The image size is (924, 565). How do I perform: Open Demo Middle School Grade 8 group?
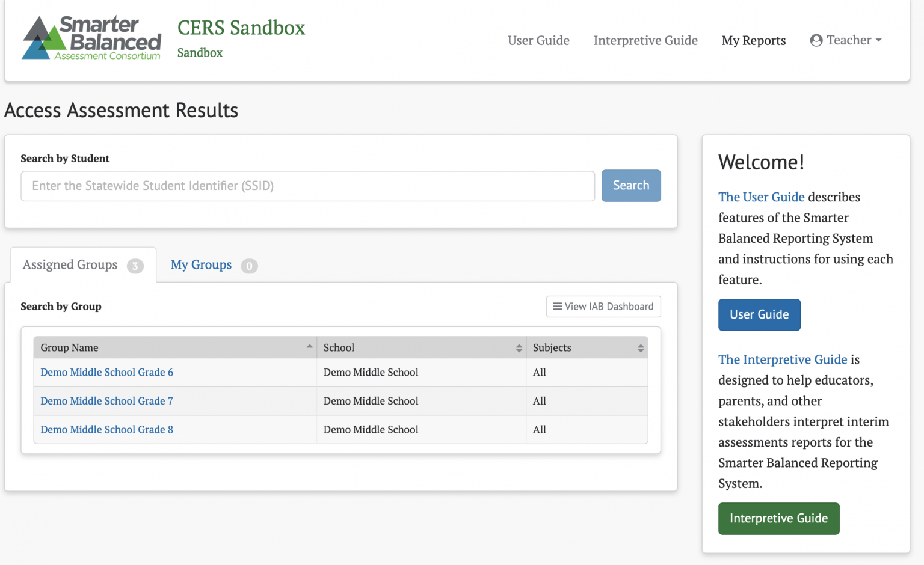click(x=106, y=429)
